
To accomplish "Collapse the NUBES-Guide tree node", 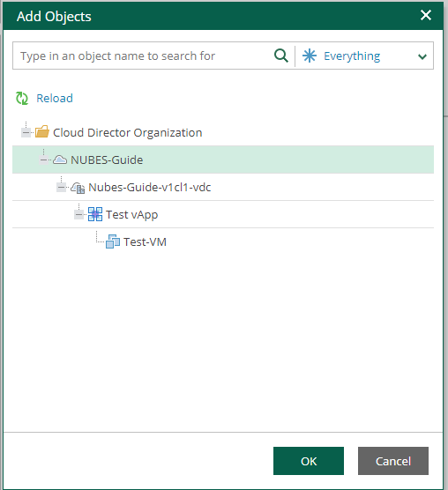I will point(44,160).
